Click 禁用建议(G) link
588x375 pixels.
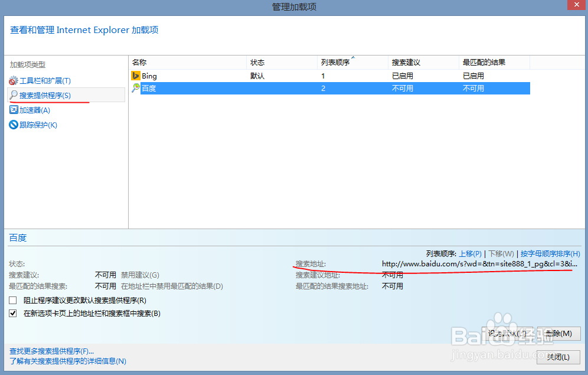click(x=140, y=275)
